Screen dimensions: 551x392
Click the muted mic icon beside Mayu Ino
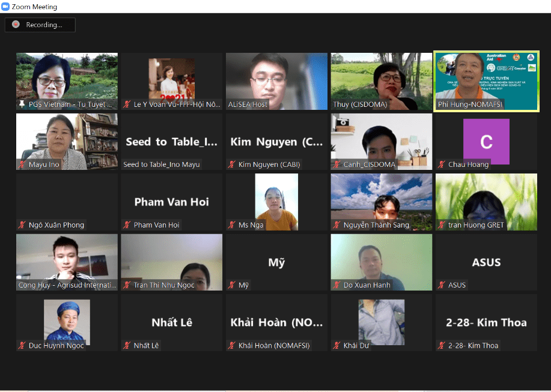[x=22, y=164]
